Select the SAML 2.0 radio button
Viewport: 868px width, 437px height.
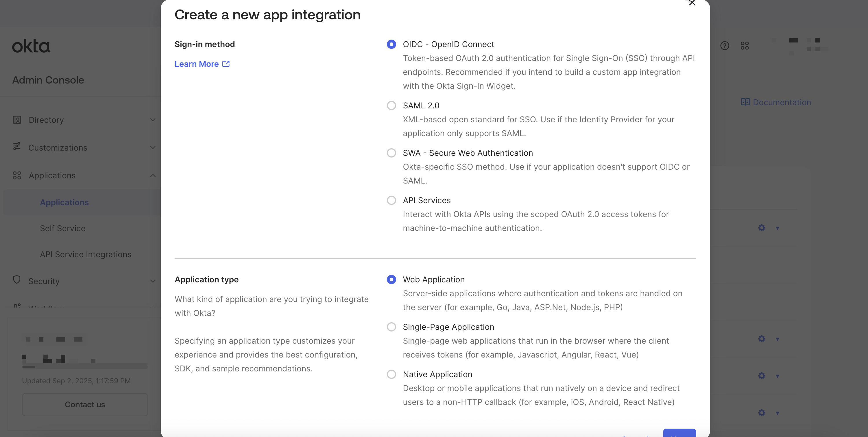391,105
